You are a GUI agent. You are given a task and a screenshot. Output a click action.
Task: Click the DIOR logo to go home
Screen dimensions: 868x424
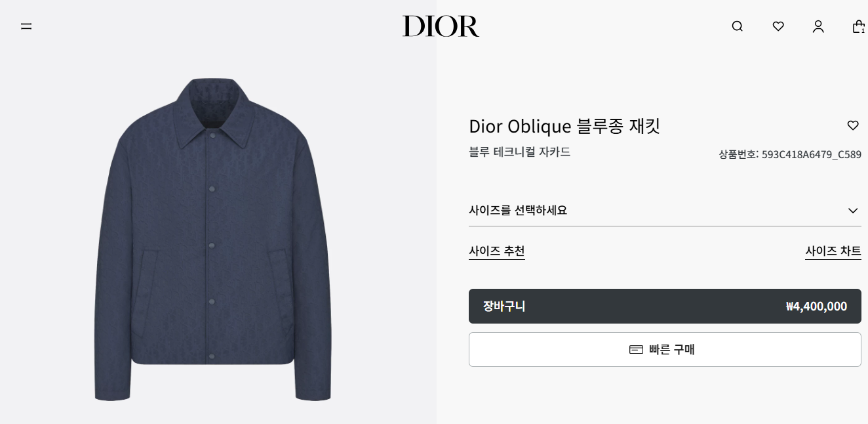441,26
